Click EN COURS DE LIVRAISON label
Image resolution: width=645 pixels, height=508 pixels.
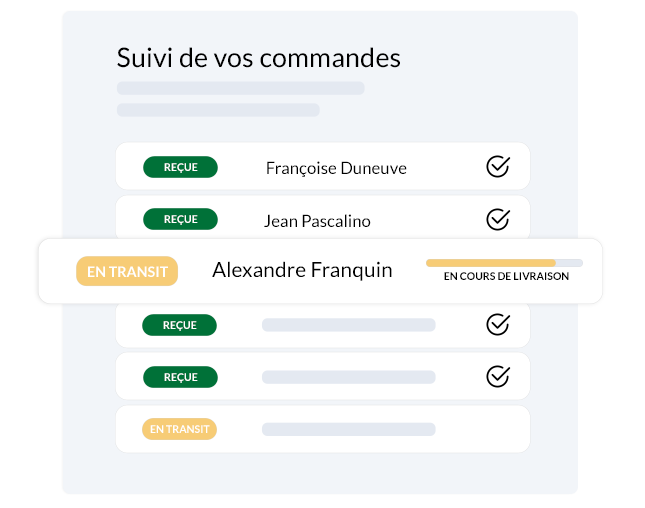tap(506, 276)
